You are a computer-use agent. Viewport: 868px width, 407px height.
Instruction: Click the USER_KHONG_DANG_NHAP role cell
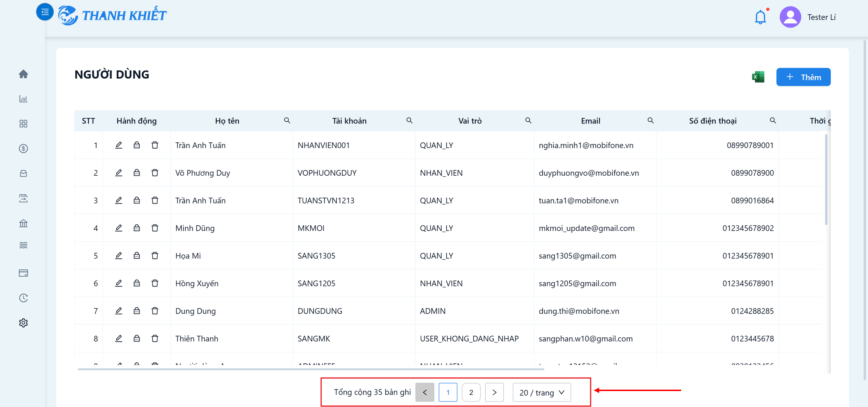point(469,339)
